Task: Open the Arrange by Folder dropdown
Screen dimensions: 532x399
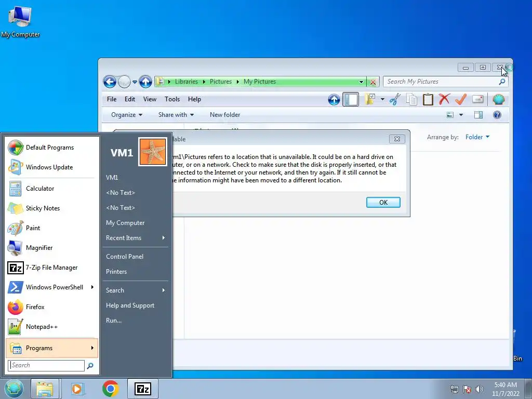Action: pyautogui.click(x=477, y=137)
